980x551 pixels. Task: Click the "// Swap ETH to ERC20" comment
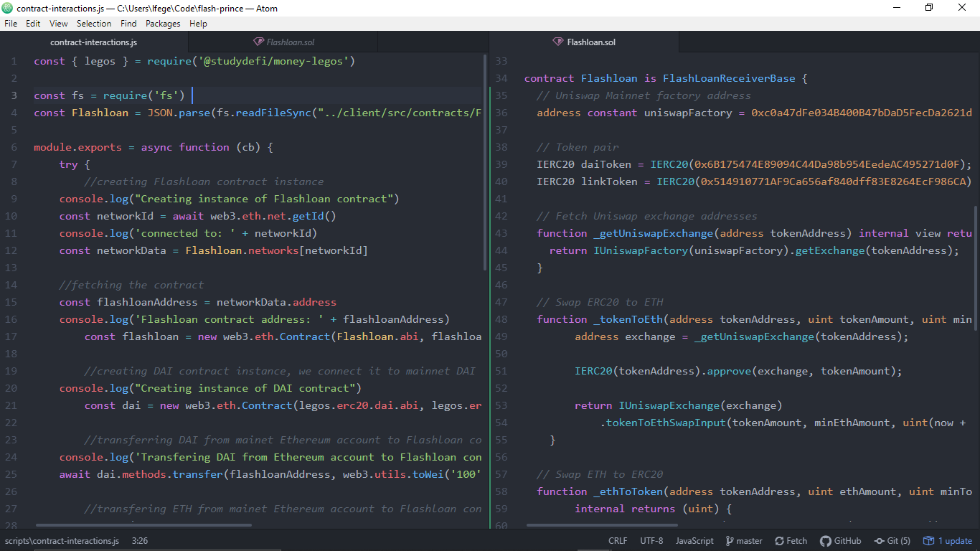[600, 474]
